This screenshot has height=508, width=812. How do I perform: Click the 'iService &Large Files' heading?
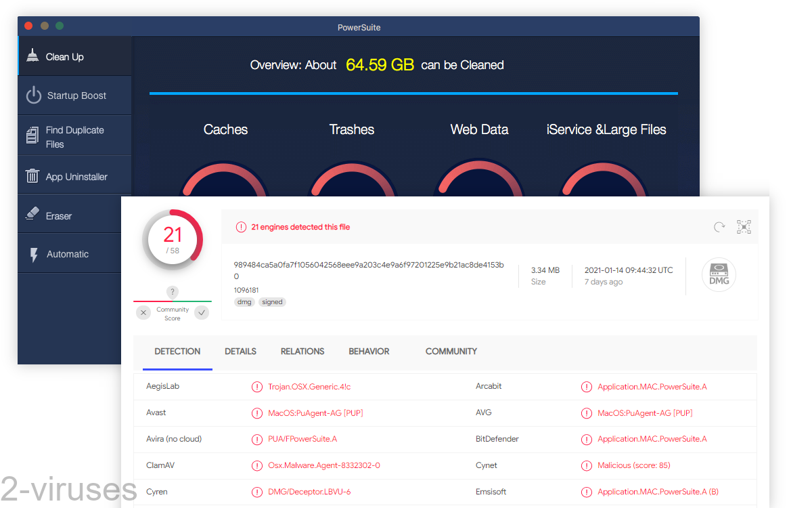606,129
